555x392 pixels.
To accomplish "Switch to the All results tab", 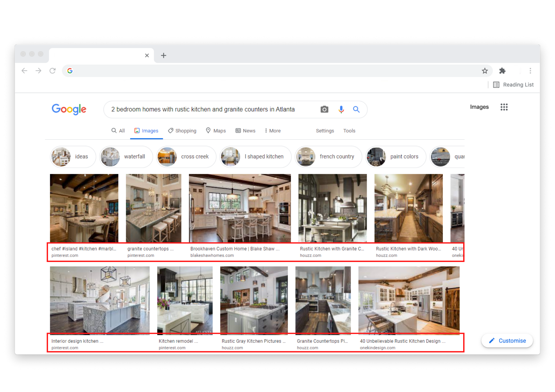I will [x=118, y=131].
